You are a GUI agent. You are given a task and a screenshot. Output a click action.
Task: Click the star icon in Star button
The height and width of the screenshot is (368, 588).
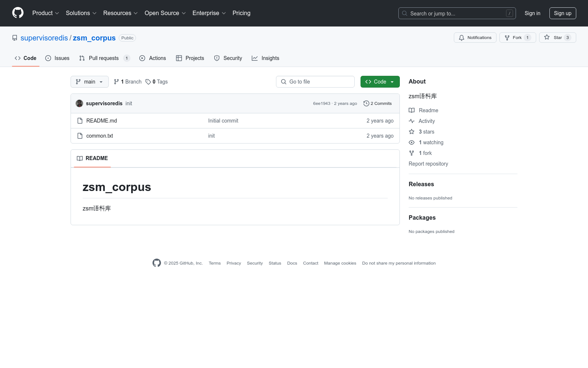point(547,38)
